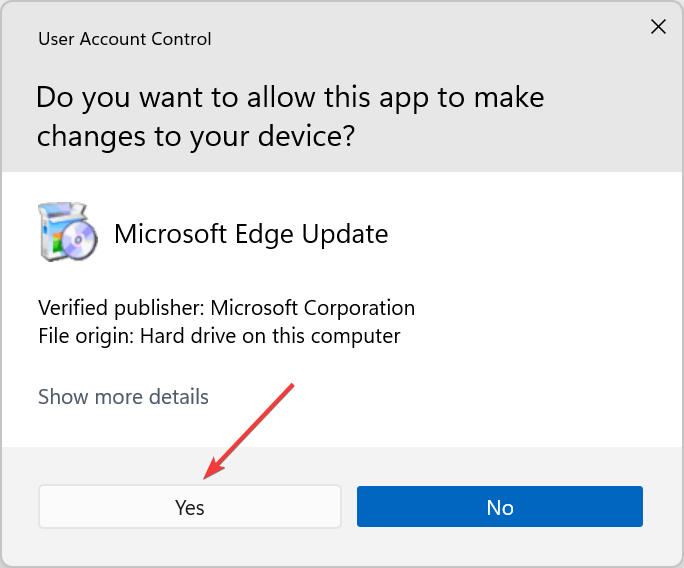The height and width of the screenshot is (568, 684).
Task: Click the word Control in the dialog title
Action: coord(181,39)
